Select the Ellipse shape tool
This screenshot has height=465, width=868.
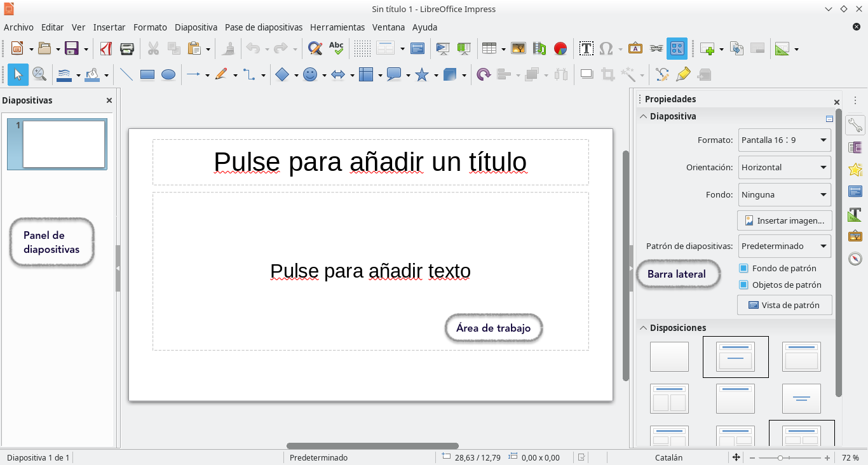click(168, 74)
